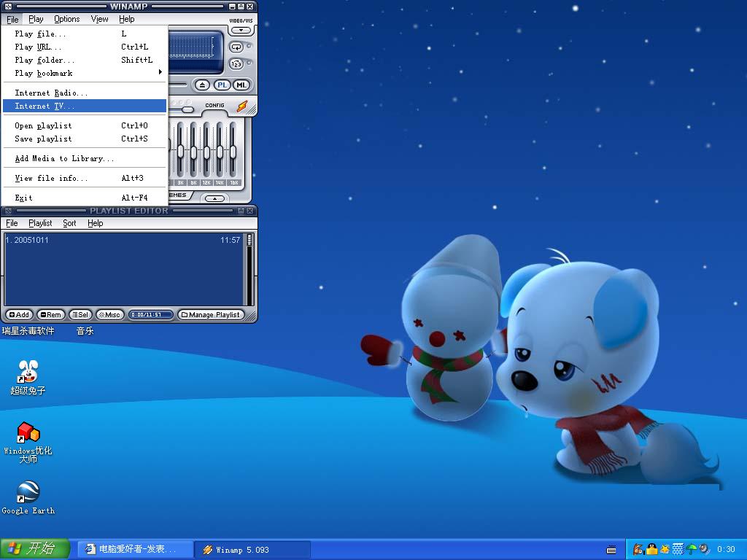Toggle Winamp shuffle 123 button
Image resolution: width=747 pixels, height=560 pixels.
coord(236,64)
